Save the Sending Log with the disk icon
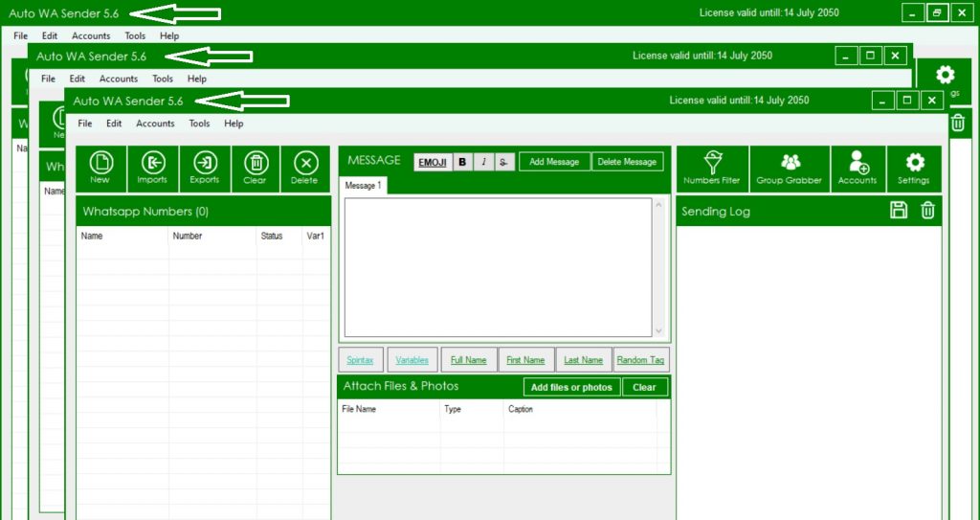980x520 pixels. 898,211
